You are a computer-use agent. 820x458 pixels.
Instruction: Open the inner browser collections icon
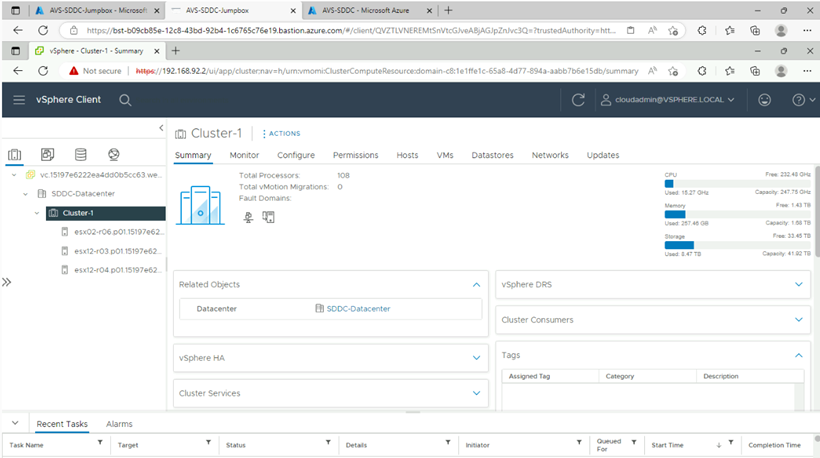pos(755,71)
